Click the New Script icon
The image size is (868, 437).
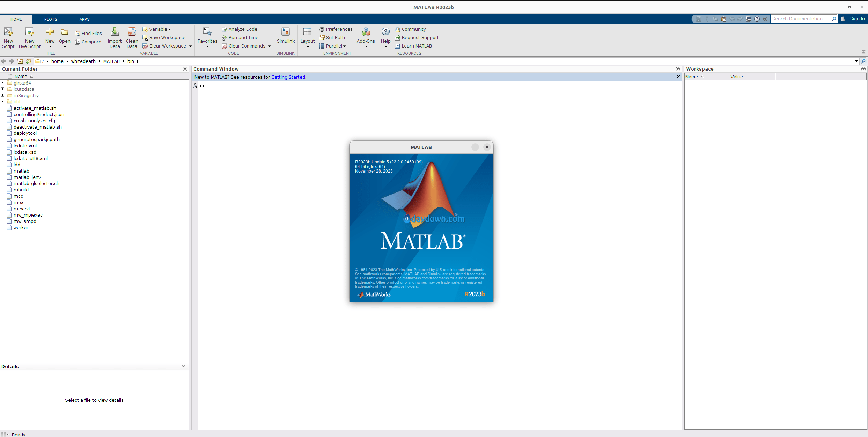8,32
